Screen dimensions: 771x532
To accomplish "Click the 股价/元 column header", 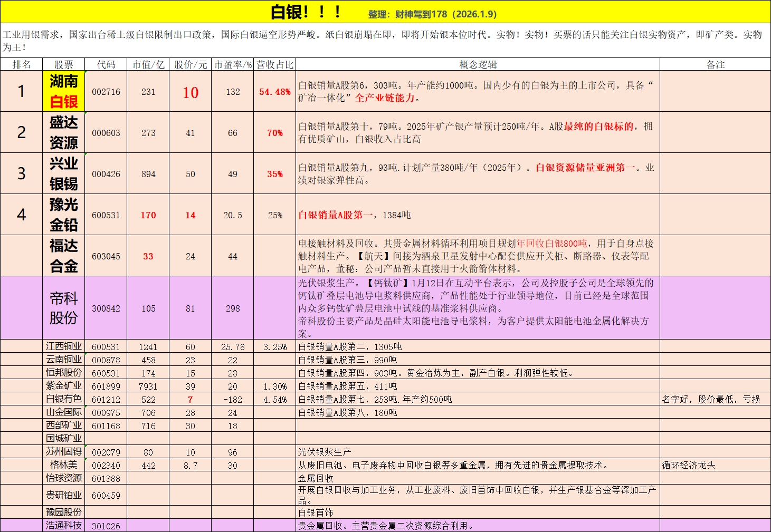I will (x=191, y=64).
